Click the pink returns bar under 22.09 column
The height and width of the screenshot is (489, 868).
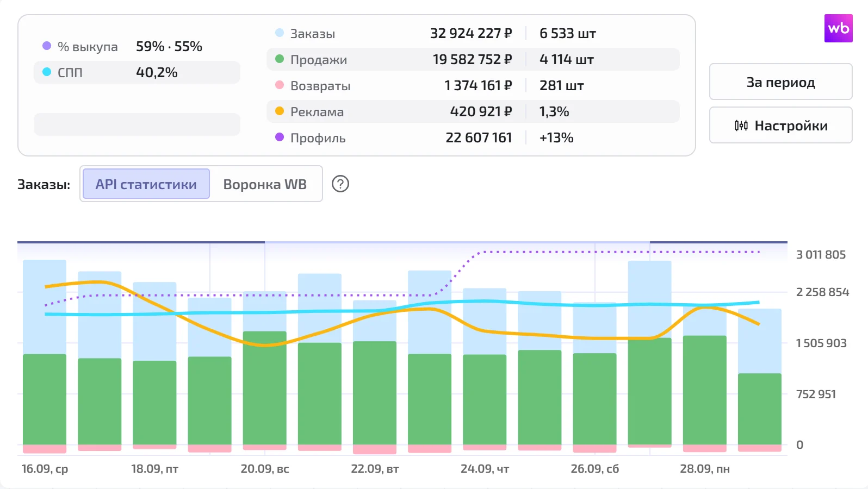375,449
